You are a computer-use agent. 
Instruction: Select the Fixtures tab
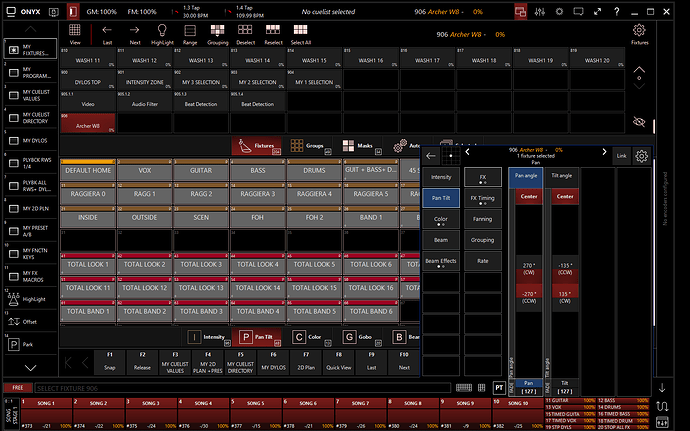coord(257,146)
